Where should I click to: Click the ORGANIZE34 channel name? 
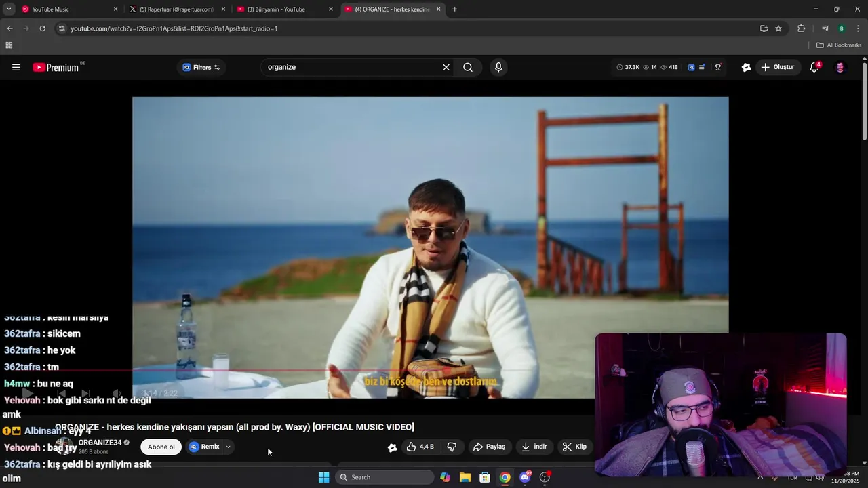[100, 443]
